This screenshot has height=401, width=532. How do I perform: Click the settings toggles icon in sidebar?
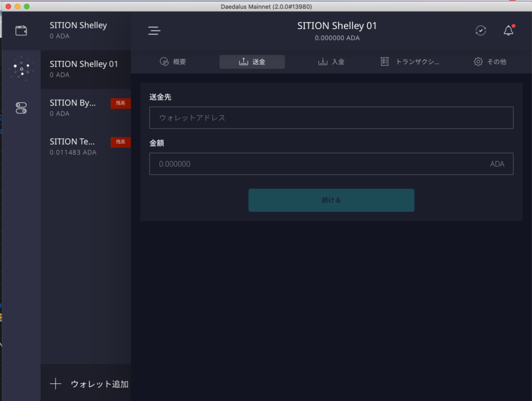[21, 108]
